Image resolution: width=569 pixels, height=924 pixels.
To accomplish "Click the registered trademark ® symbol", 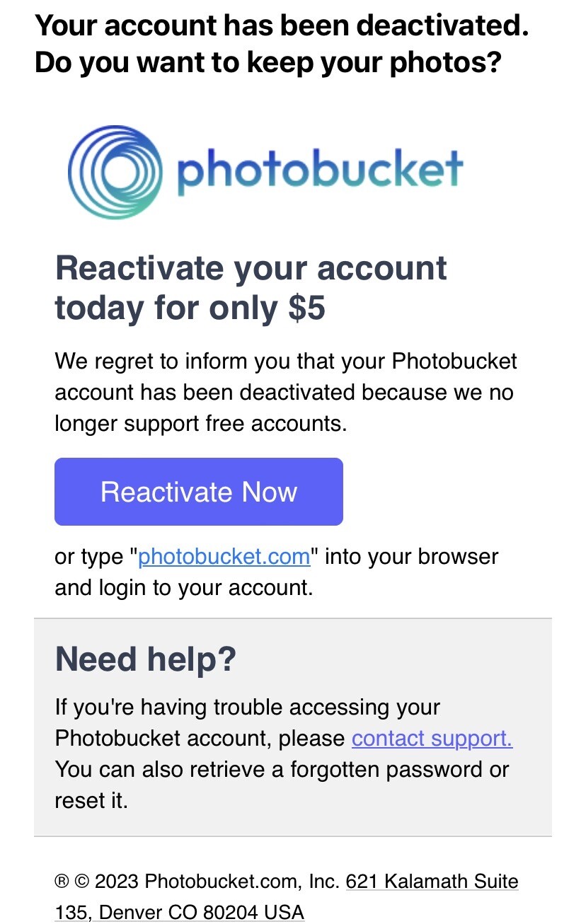I will (x=62, y=882).
